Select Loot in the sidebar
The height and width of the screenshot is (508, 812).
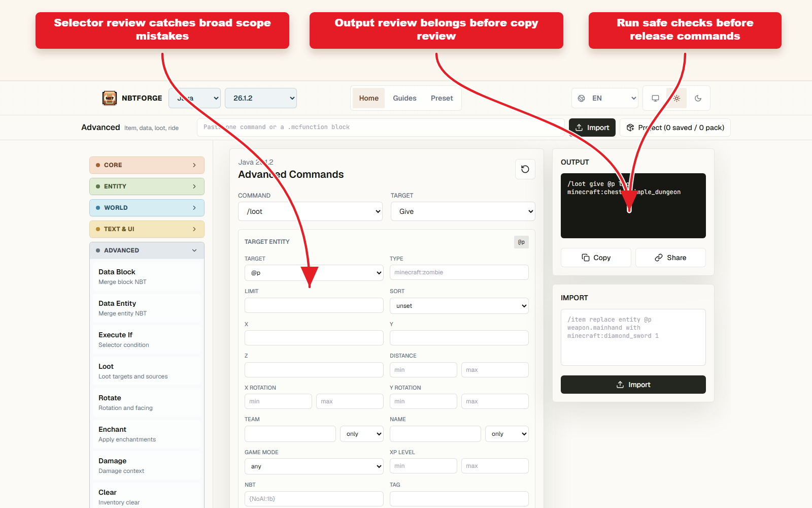tap(147, 371)
